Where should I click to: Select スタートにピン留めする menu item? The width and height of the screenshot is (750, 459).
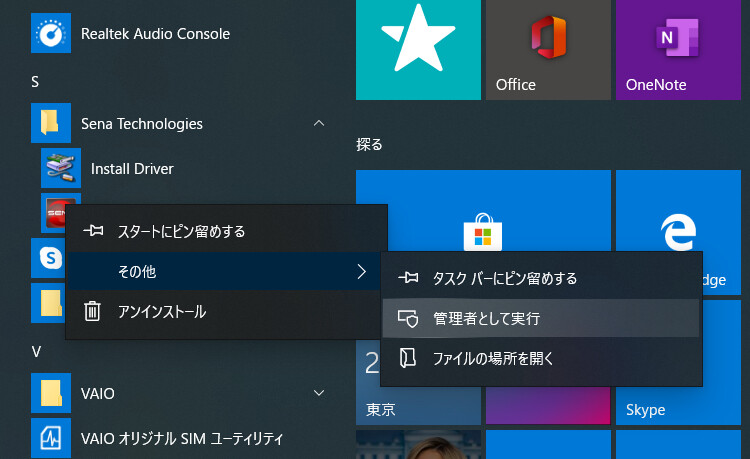[x=226, y=231]
